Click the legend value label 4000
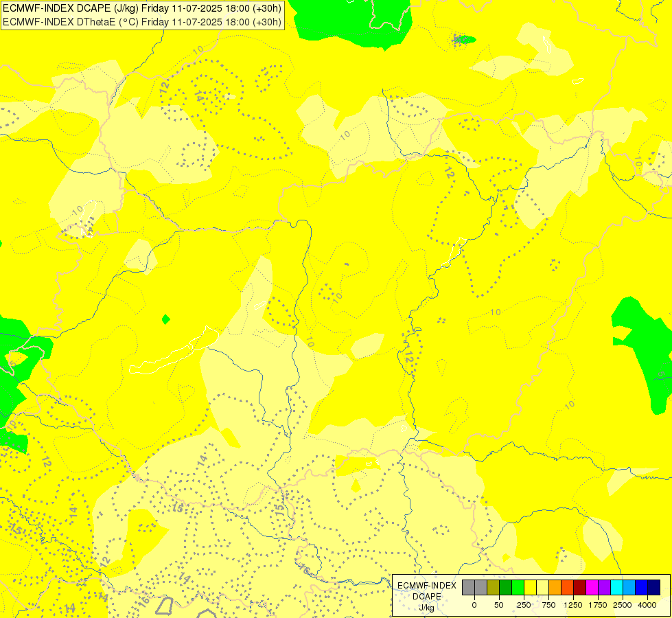This screenshot has height=618, width=672. point(647,605)
